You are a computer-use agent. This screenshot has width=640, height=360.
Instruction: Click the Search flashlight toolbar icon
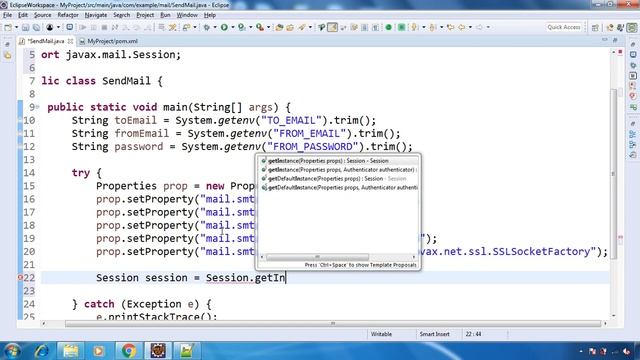click(302, 27)
